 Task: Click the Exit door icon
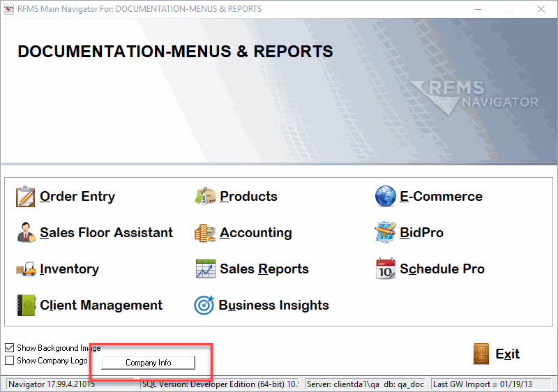[481, 354]
